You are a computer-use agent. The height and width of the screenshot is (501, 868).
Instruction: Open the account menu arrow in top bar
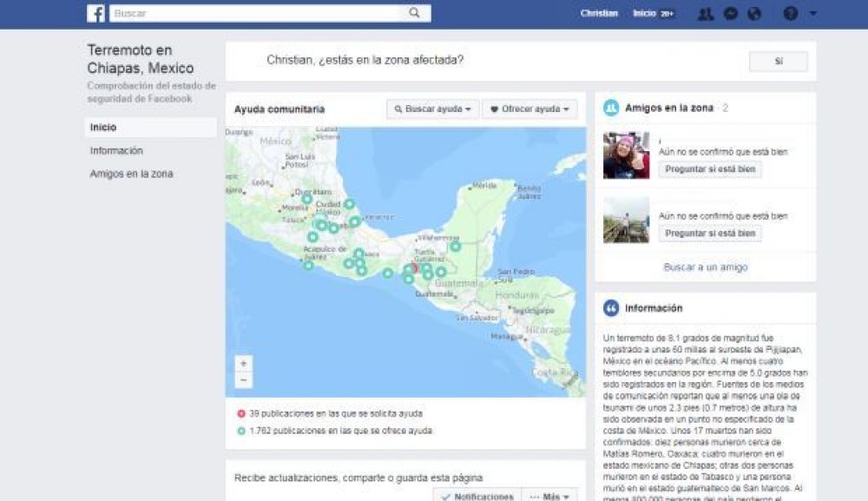click(812, 14)
